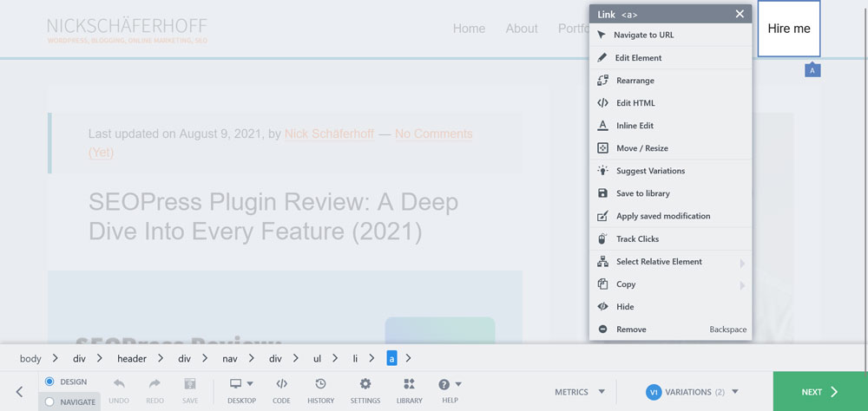The width and height of the screenshot is (868, 411).
Task: Click the Home navigation link
Action: [x=469, y=29]
